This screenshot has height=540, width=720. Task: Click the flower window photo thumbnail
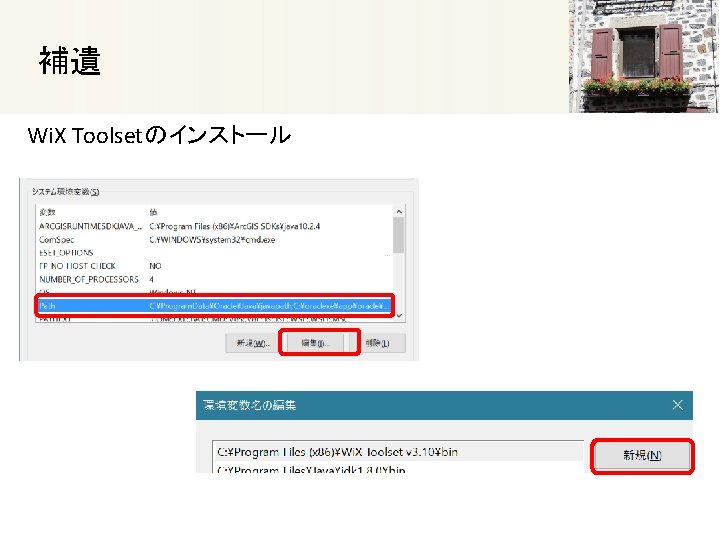pyautogui.click(x=644, y=56)
